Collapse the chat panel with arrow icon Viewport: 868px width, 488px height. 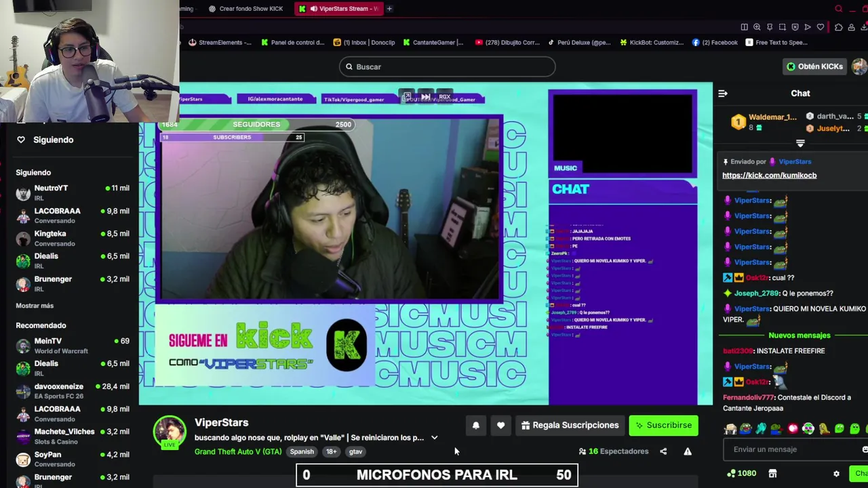coord(723,94)
